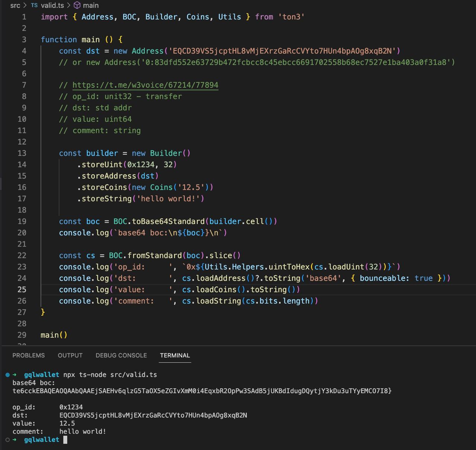Select the TERMINAL tab
Viewport: 476px width, 450px height.
(x=175, y=356)
